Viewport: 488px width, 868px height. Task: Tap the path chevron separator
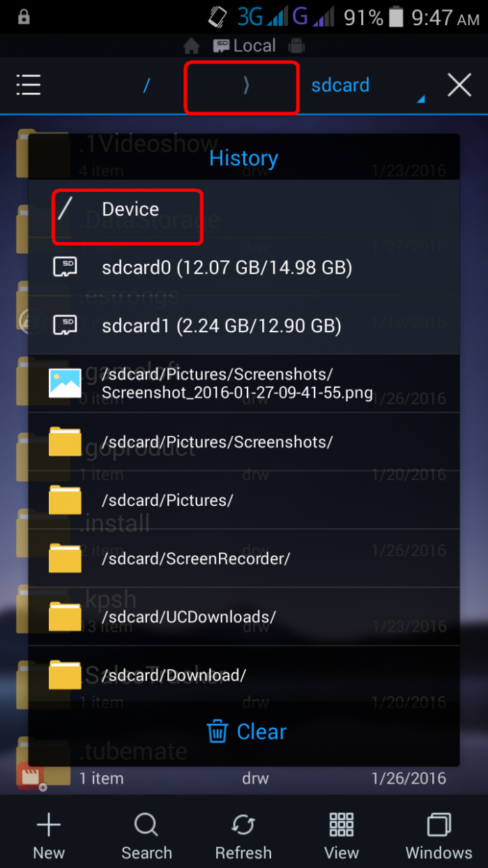click(x=245, y=86)
